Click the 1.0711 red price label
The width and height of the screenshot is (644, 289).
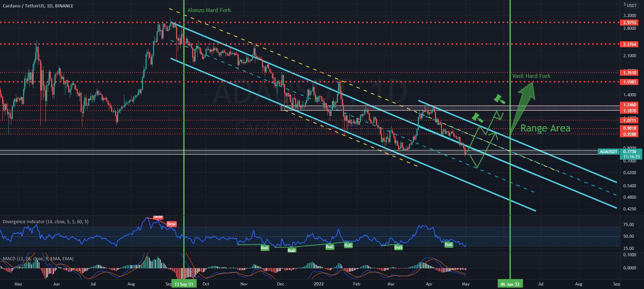coord(630,121)
